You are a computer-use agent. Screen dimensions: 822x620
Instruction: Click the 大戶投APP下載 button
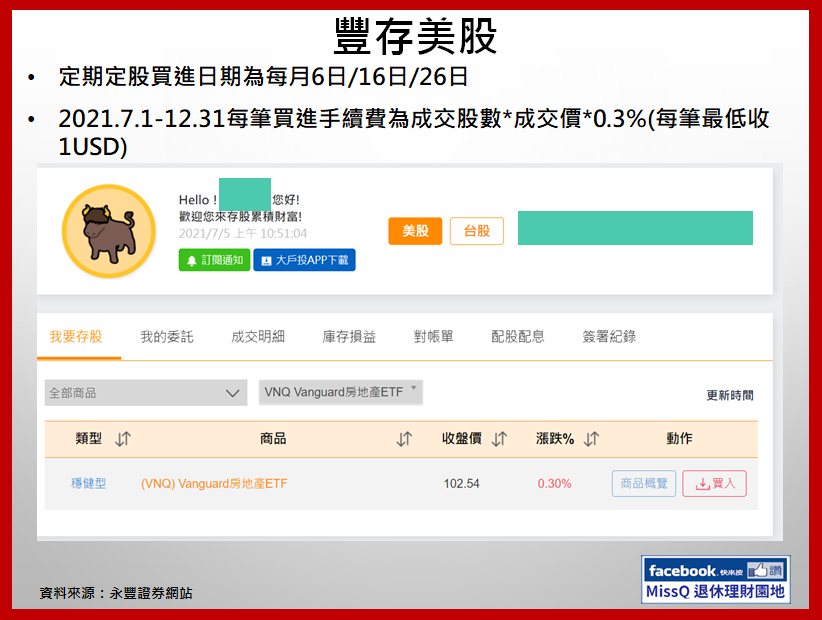click(305, 260)
